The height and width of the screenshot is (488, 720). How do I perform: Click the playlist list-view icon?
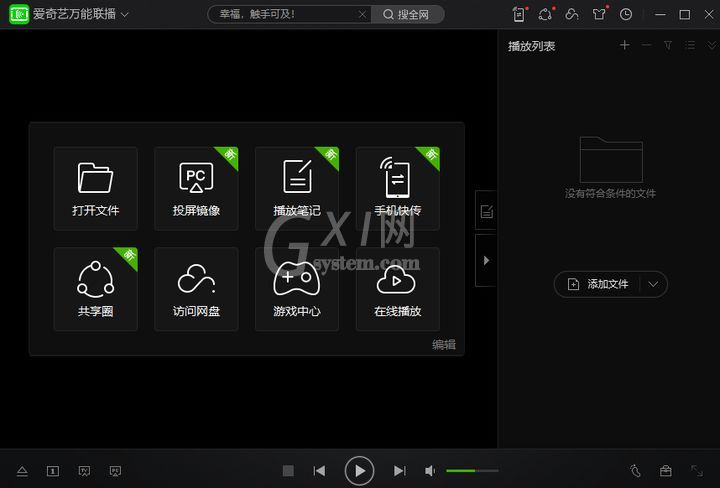690,45
